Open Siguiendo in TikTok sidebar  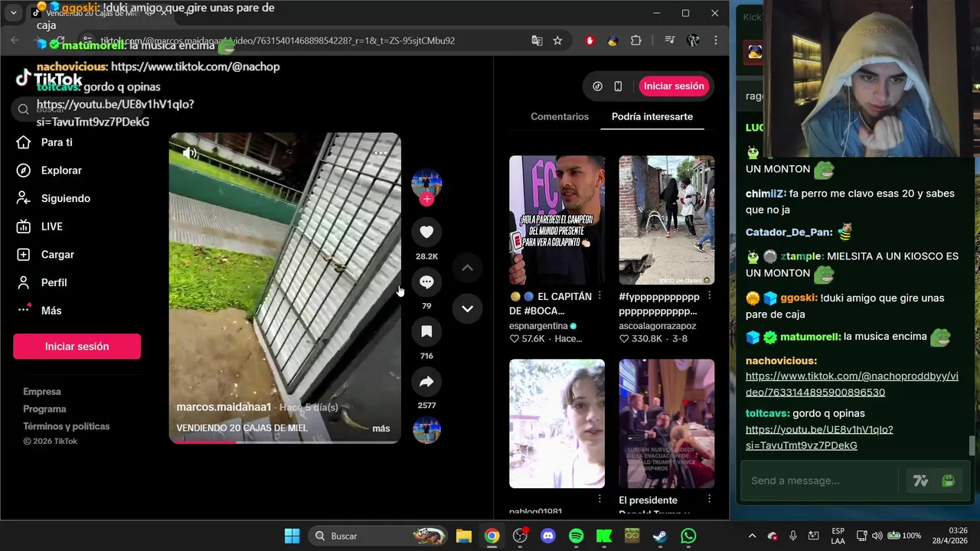pos(66,198)
